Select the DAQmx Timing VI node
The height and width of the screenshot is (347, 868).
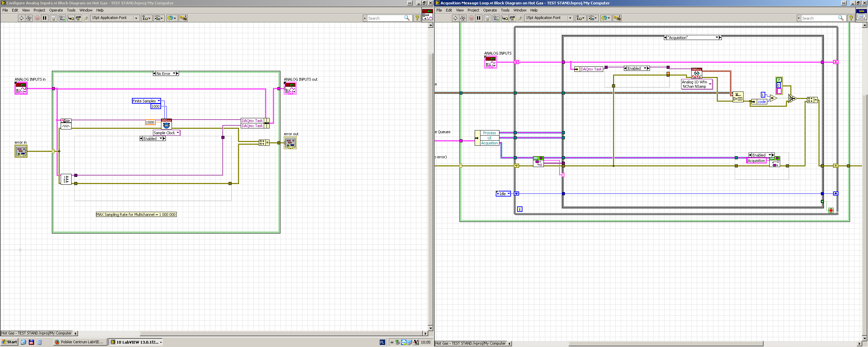166,124
